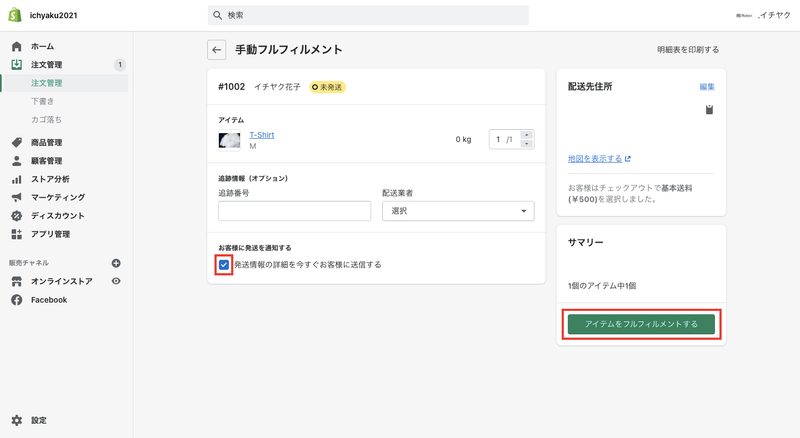Screen dimensions: 800x438
Task: Click the 商品管理 tag icon
Action: pyautogui.click(x=17, y=142)
